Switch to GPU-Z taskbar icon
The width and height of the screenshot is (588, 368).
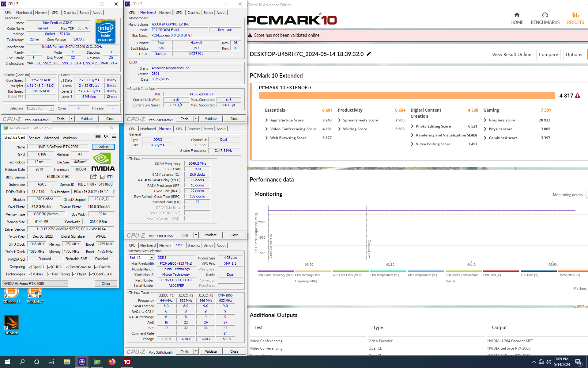coord(97,362)
